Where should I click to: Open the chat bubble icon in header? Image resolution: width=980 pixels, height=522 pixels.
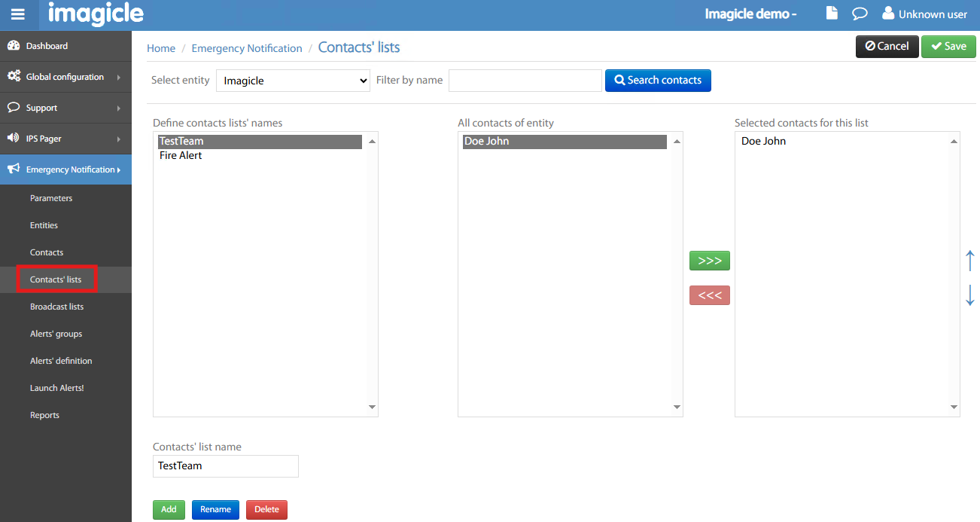pos(859,14)
